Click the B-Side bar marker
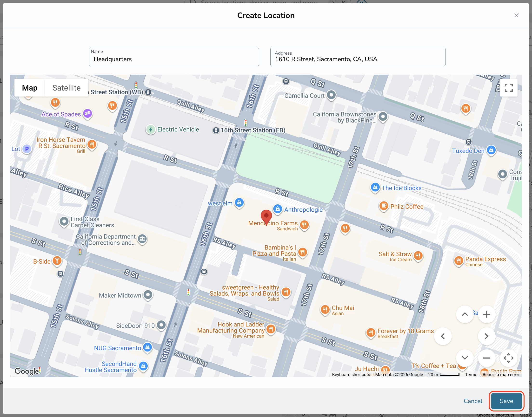 tap(57, 261)
